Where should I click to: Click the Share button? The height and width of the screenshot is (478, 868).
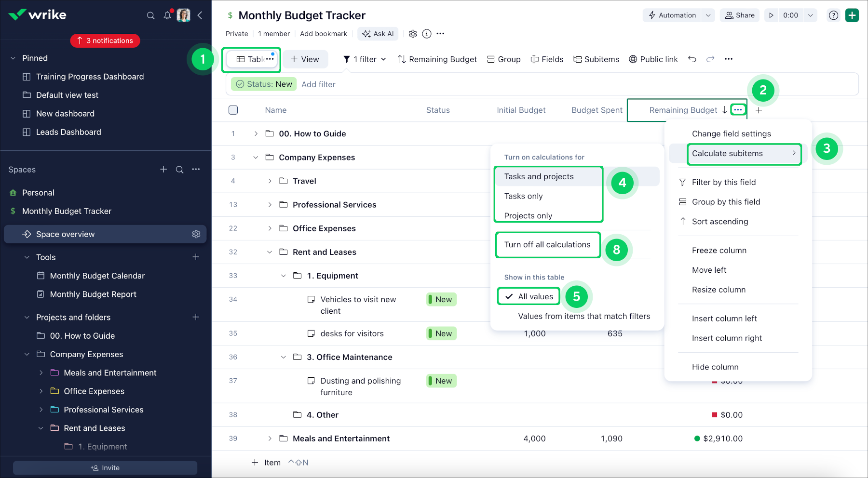(x=740, y=15)
